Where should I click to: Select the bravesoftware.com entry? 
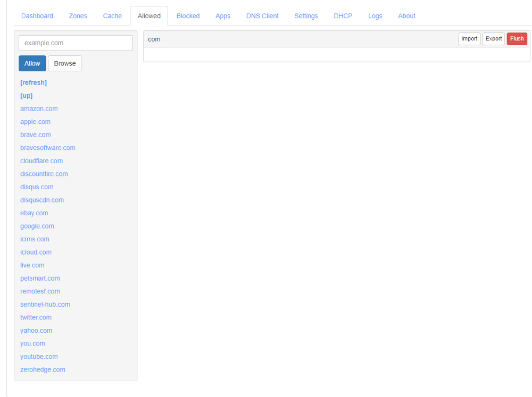pyautogui.click(x=48, y=148)
